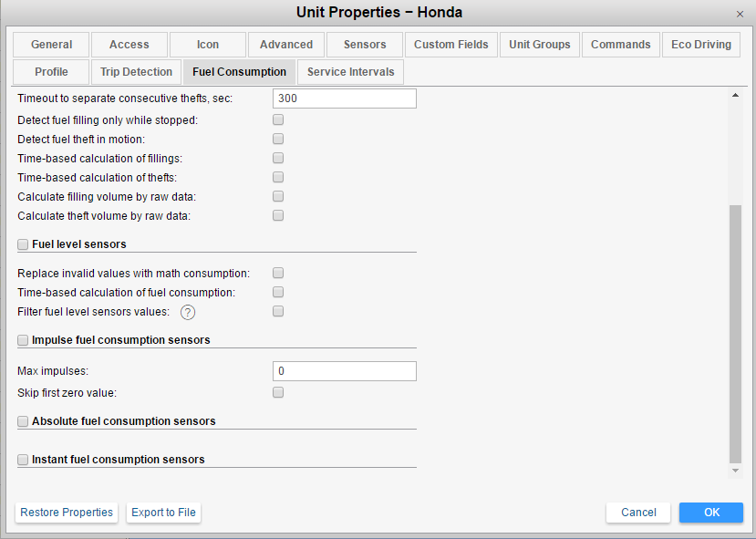This screenshot has height=539, width=756.
Task: Switch to the Sensors tab
Action: 365,45
